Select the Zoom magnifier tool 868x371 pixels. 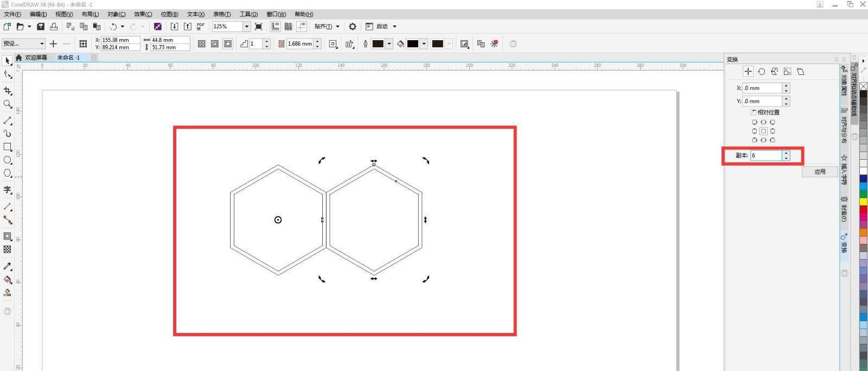click(x=8, y=104)
